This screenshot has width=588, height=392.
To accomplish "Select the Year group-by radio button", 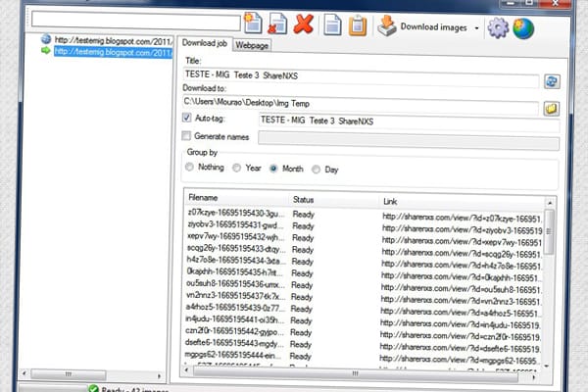I will (236, 168).
